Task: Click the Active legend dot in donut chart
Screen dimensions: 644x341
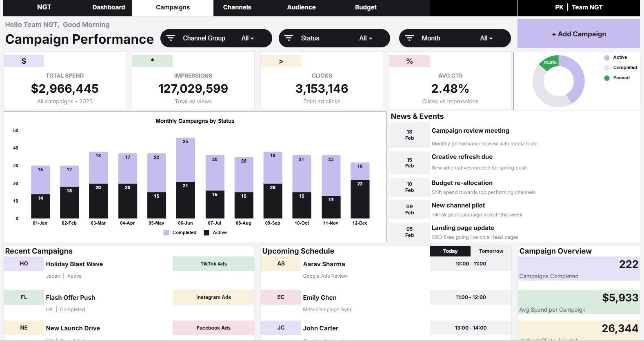Action: coord(607,58)
